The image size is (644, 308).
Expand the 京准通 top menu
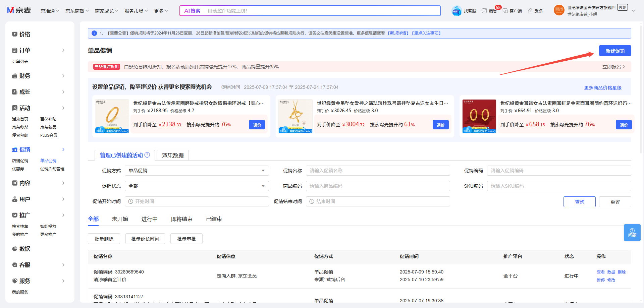click(x=50, y=11)
